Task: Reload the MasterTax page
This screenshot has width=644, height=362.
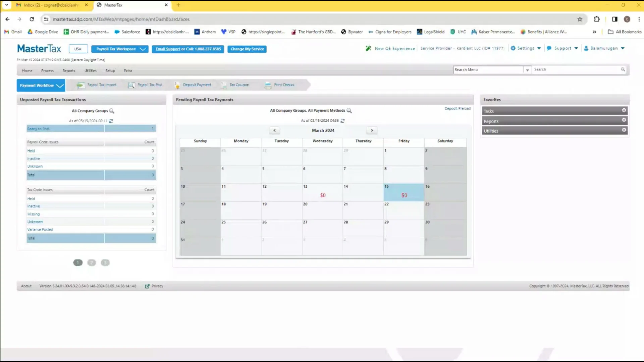Action: (x=32, y=19)
